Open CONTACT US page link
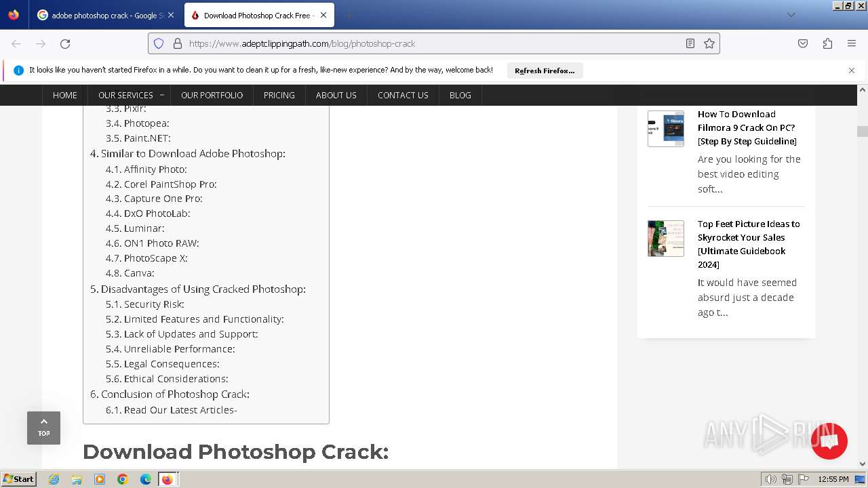Viewport: 868px width, 488px height. [x=403, y=95]
